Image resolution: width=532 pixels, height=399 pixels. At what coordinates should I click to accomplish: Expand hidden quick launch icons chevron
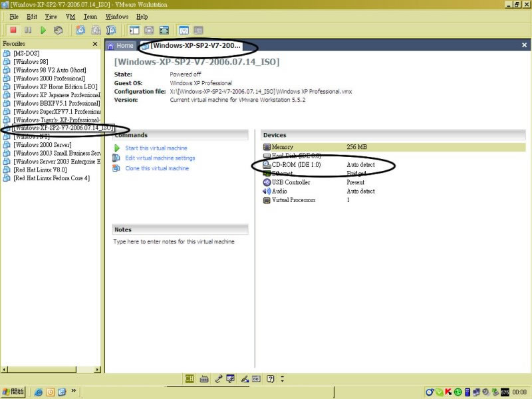point(74,391)
